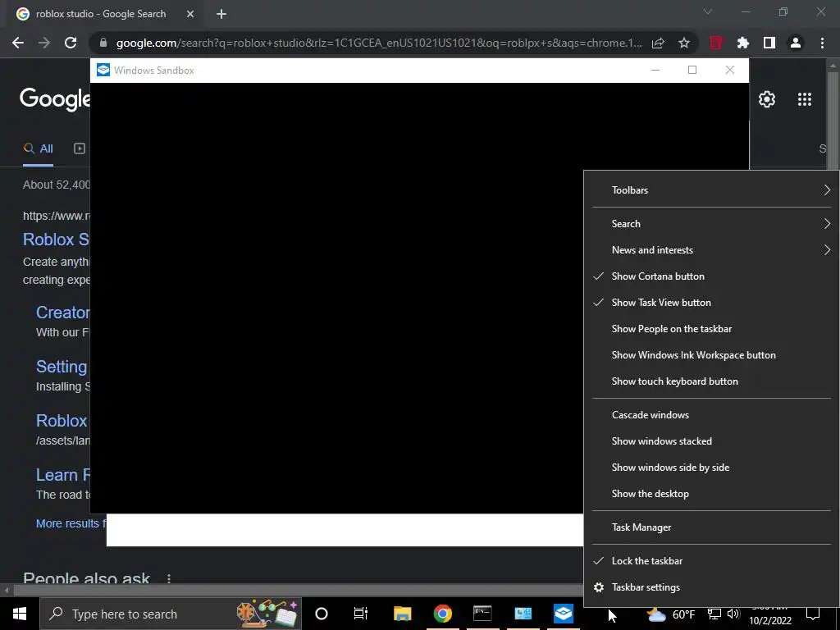The width and height of the screenshot is (840, 630).
Task: Click the page's horizontal scrollbar
Action: tap(298, 590)
